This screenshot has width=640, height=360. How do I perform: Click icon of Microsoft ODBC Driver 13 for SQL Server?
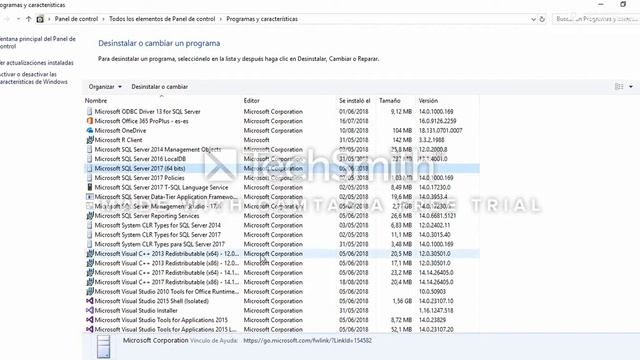[x=89, y=111]
